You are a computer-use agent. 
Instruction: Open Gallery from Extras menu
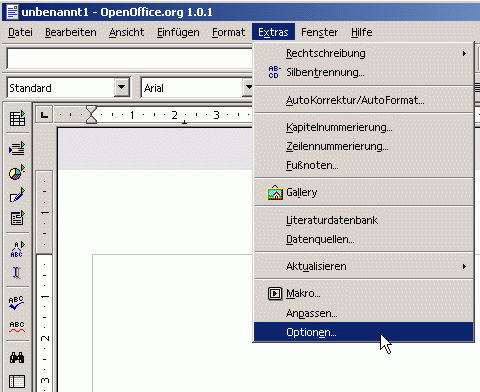(364, 192)
